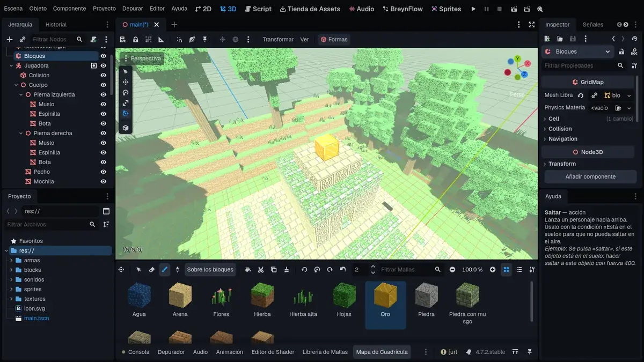Open the Sobre los bloques dropdown

[x=210, y=269]
